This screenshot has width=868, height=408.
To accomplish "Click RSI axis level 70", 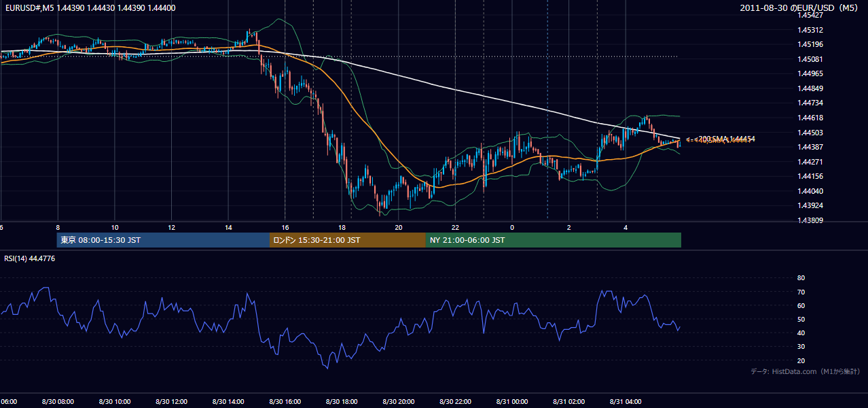I will pyautogui.click(x=801, y=292).
